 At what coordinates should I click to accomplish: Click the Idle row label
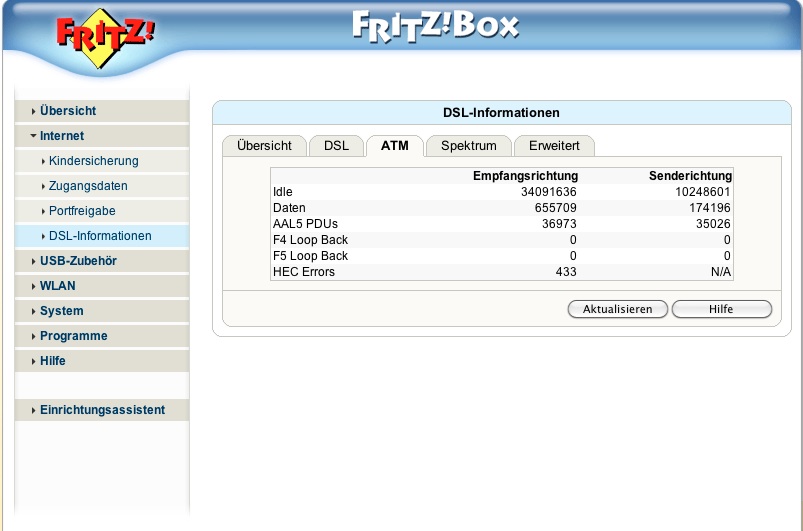pyautogui.click(x=283, y=192)
